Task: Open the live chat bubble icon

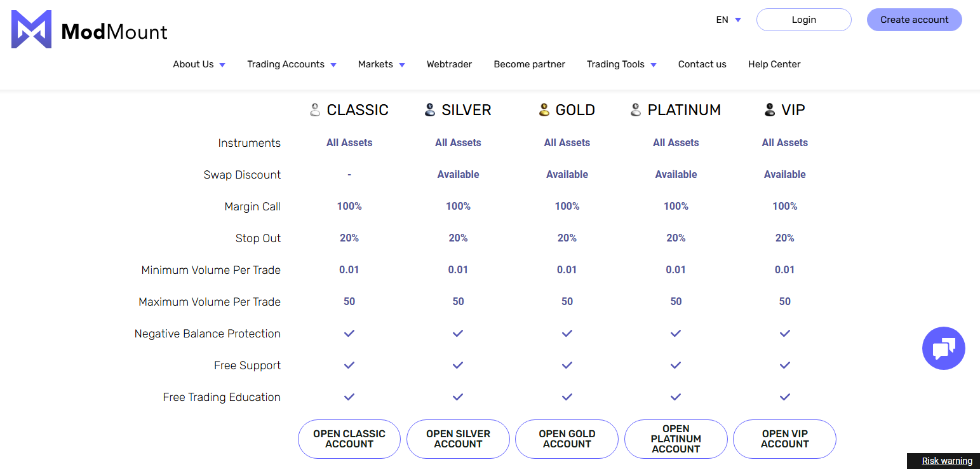Action: (x=943, y=348)
